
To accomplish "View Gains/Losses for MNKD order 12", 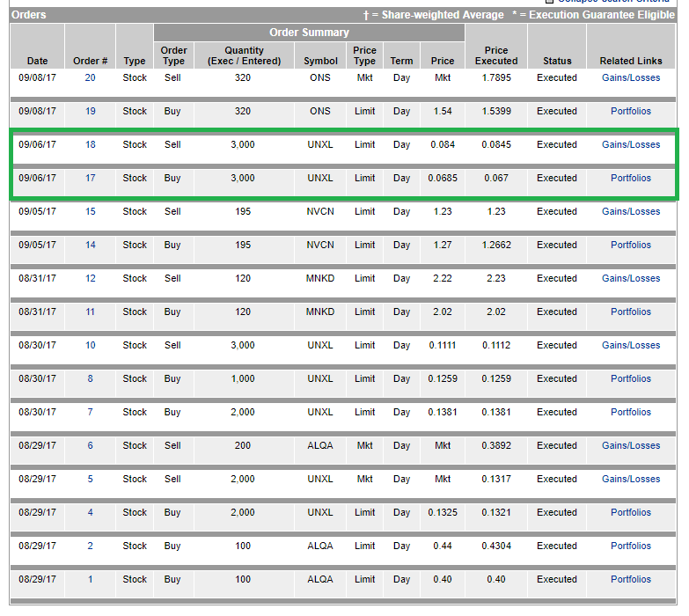I will [630, 278].
